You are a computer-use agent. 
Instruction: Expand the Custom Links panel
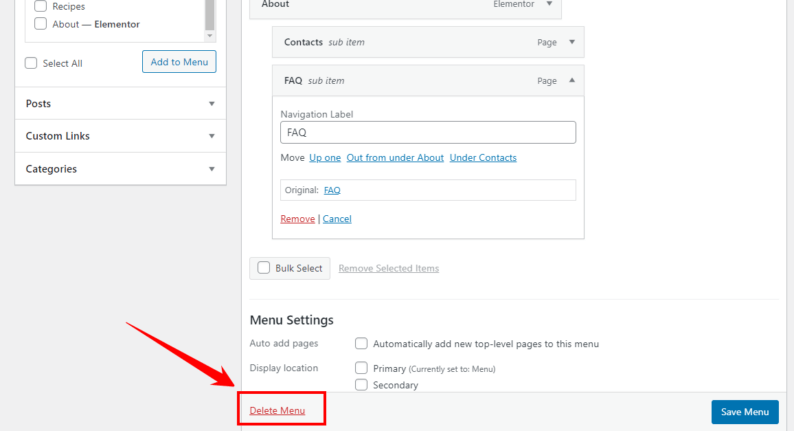[x=121, y=136]
